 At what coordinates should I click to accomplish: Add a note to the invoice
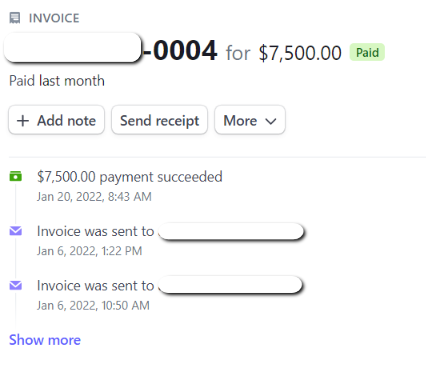[x=56, y=120]
